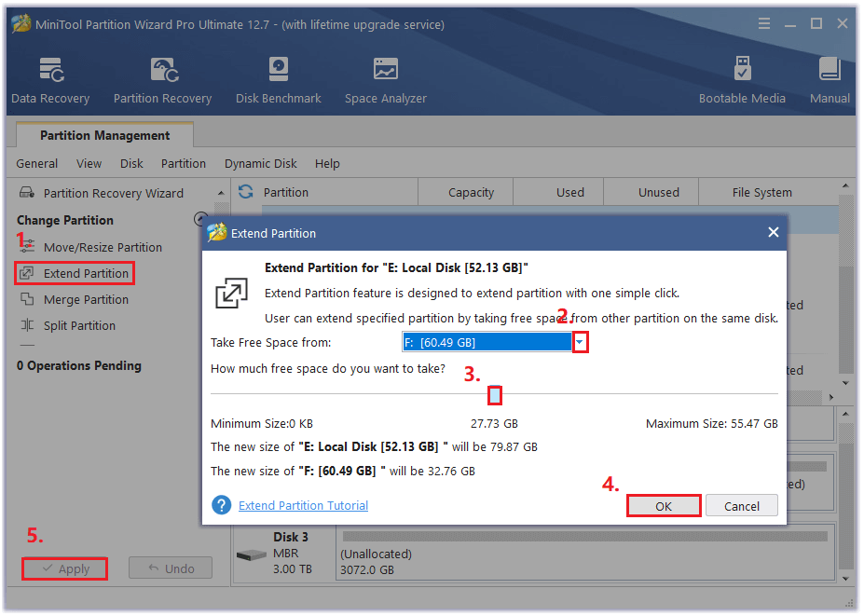
Task: Close the Extend Partition dialog
Action: [x=773, y=233]
